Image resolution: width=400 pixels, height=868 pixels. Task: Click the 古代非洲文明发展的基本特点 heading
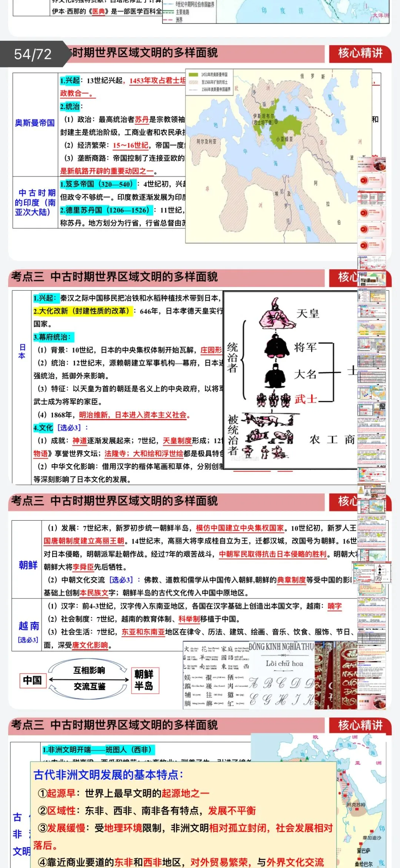(109, 775)
